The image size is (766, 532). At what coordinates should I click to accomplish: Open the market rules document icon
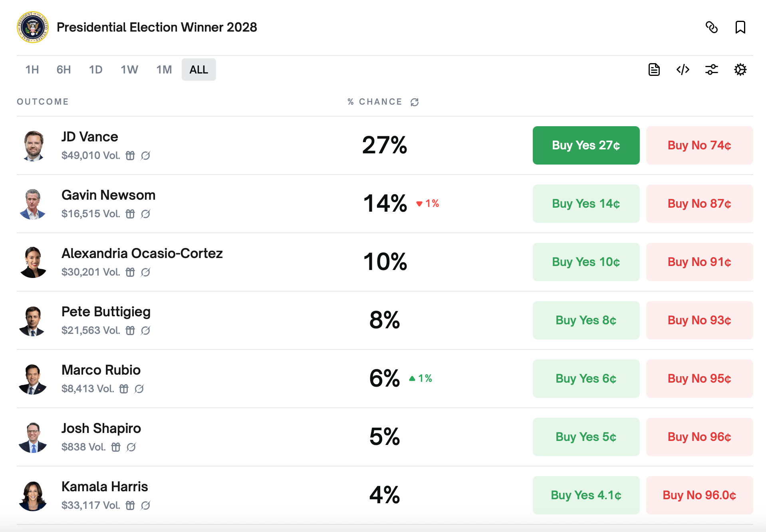[x=654, y=69]
